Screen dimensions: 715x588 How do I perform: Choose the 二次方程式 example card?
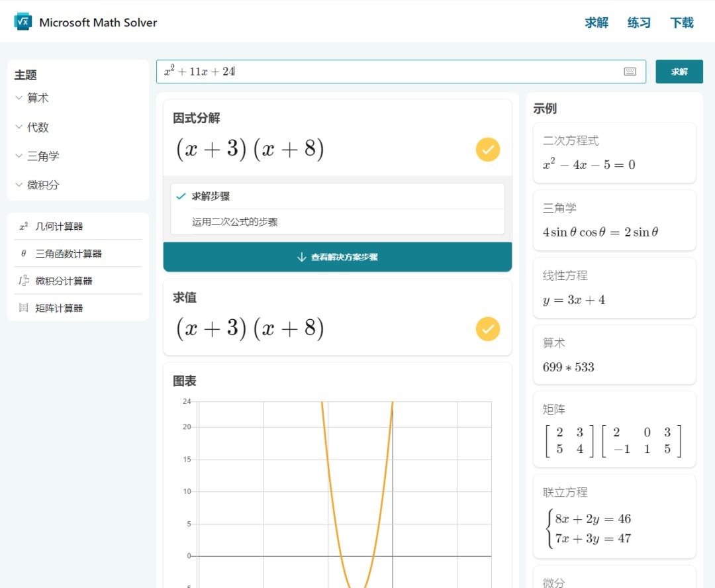[x=614, y=153]
